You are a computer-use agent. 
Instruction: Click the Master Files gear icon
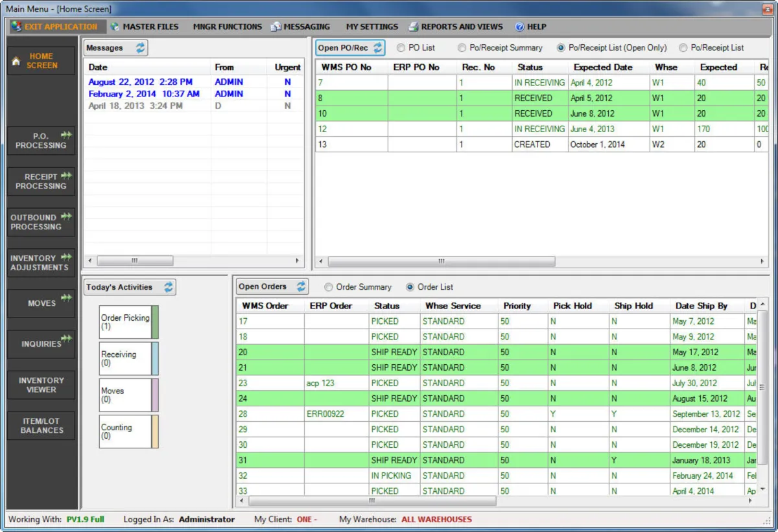pos(115,27)
